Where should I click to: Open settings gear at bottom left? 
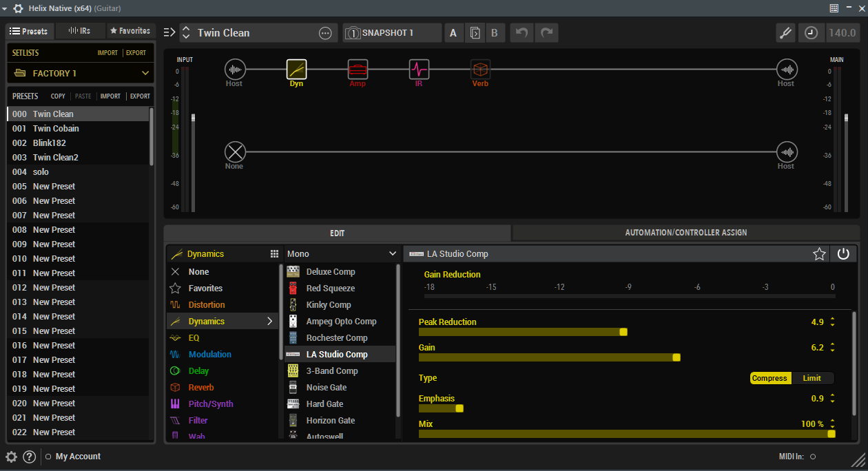pos(11,457)
